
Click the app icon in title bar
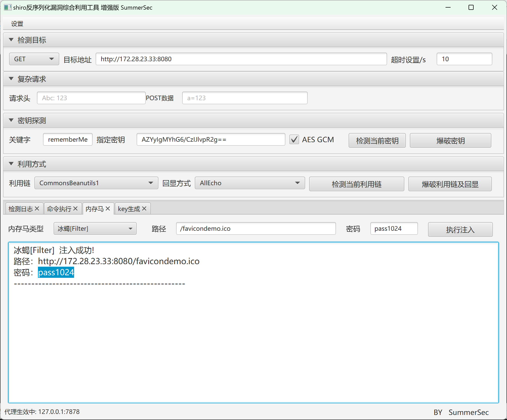point(7,8)
